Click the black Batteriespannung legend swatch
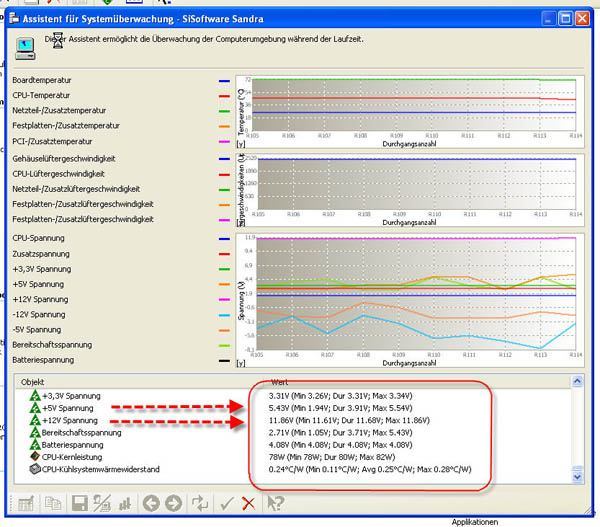The image size is (600, 527). pos(224,361)
